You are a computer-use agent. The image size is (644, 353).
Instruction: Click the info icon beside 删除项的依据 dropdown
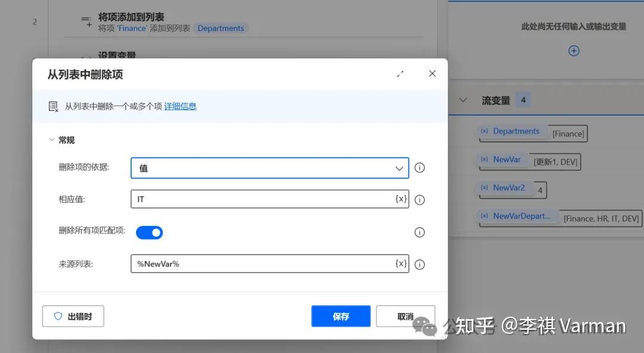point(419,168)
